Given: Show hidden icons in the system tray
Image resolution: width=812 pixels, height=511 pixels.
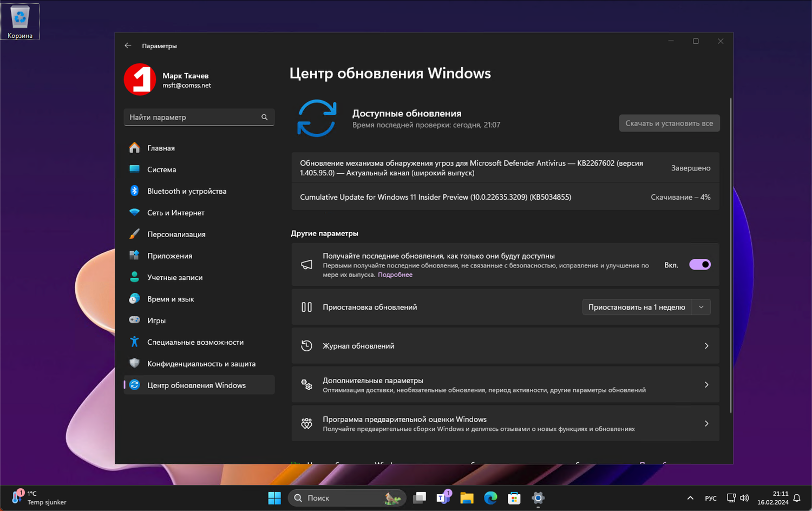Looking at the screenshot, I should [690, 498].
